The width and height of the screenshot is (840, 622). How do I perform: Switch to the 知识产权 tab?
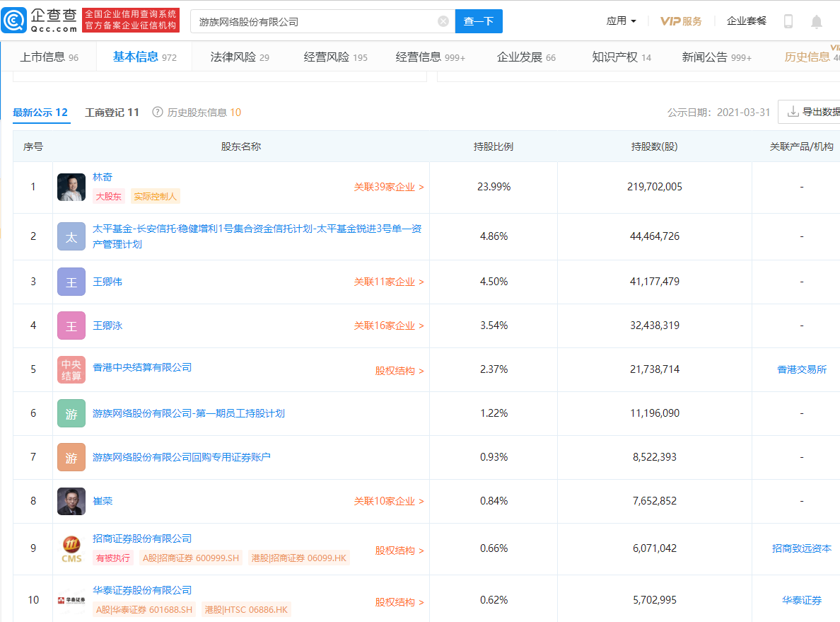tap(622, 57)
